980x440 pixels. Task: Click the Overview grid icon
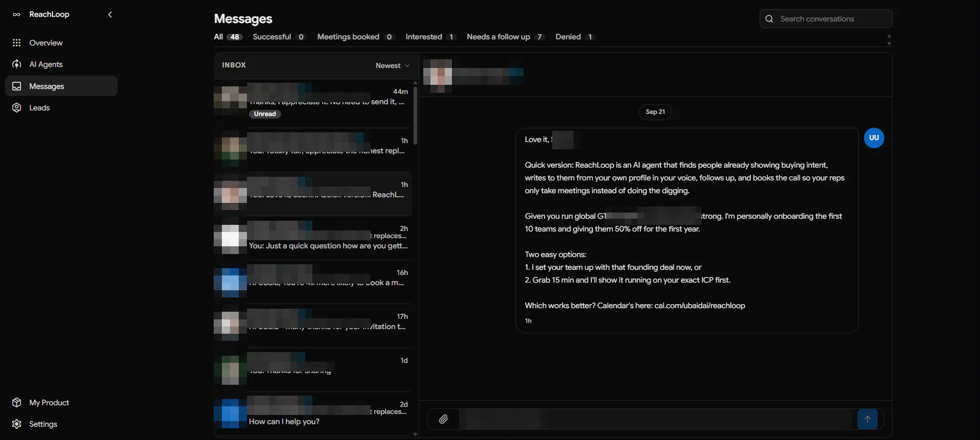pyautogui.click(x=16, y=43)
